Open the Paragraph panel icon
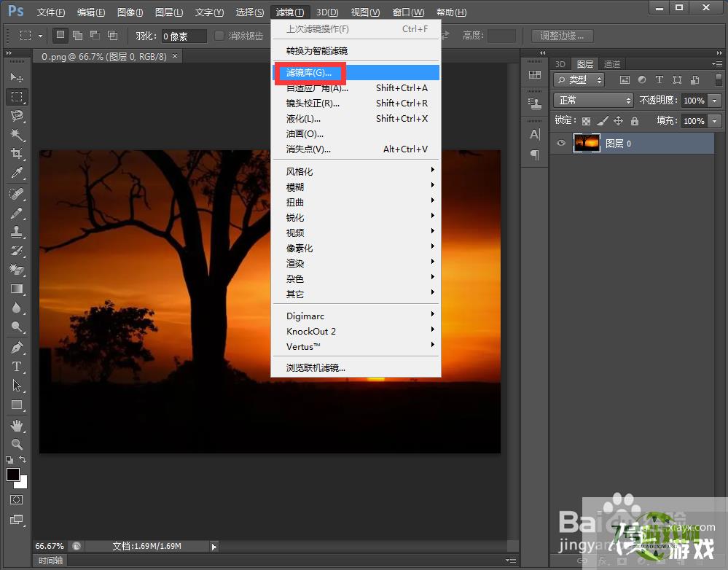 [535, 155]
